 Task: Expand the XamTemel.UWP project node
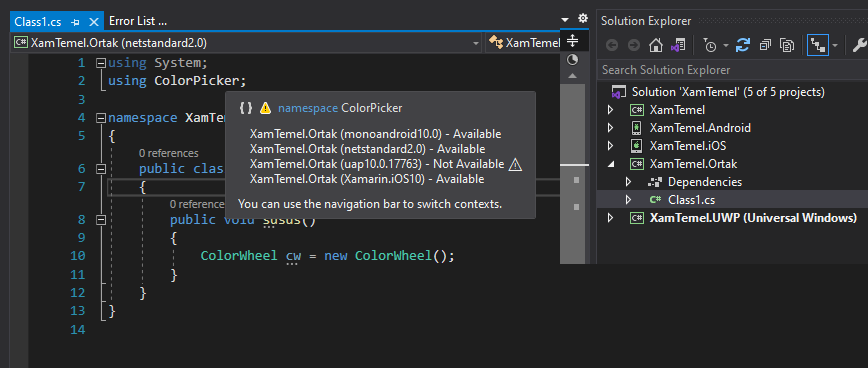611,218
